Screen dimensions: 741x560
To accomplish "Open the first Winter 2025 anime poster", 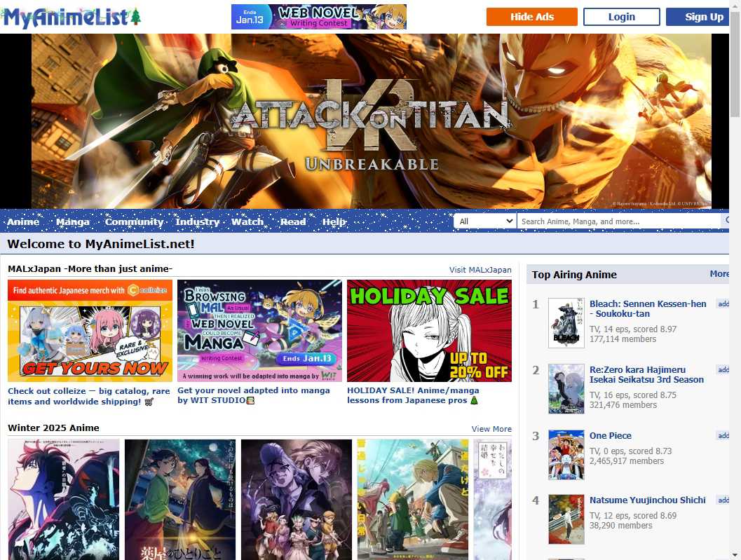I will (64, 500).
